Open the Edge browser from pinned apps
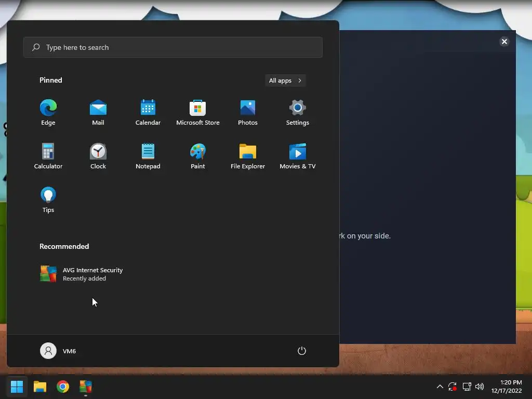The height and width of the screenshot is (399, 532). pyautogui.click(x=48, y=113)
